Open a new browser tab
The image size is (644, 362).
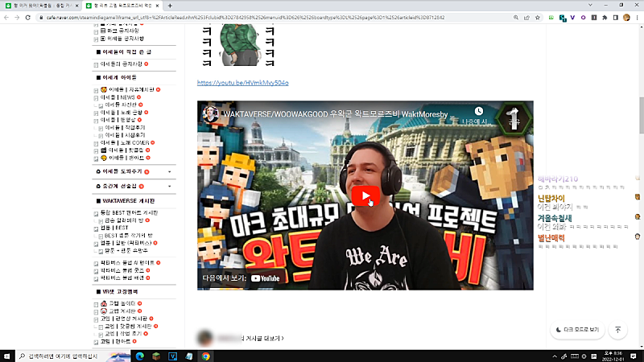(x=170, y=6)
